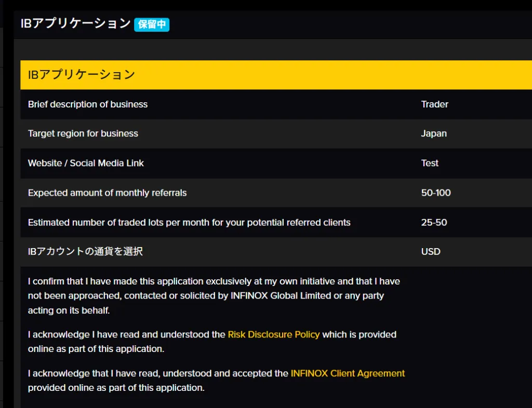Click the Estimated number of traded lots label
Viewport: 532px width, 408px height.
[189, 222]
